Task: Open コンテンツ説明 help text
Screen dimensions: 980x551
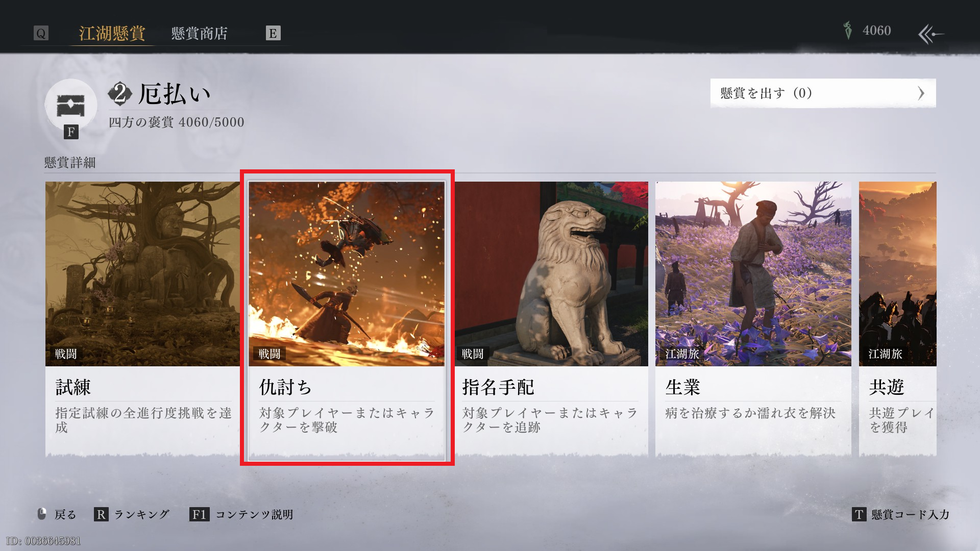Action: click(x=254, y=514)
